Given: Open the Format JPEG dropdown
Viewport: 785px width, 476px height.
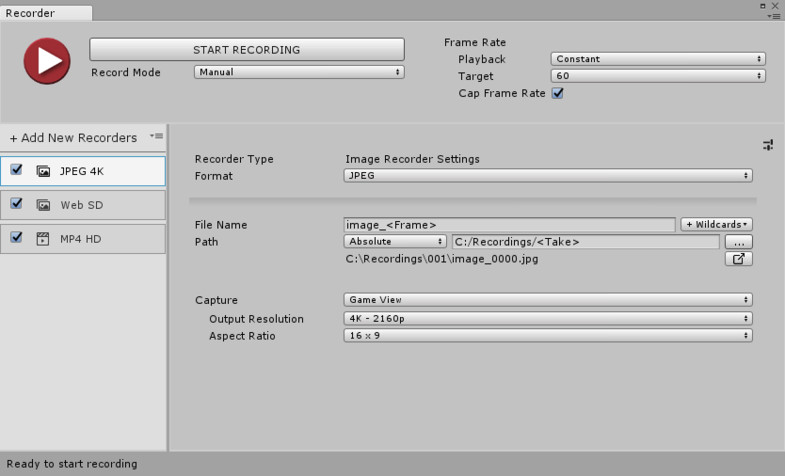Looking at the screenshot, I should coord(547,176).
